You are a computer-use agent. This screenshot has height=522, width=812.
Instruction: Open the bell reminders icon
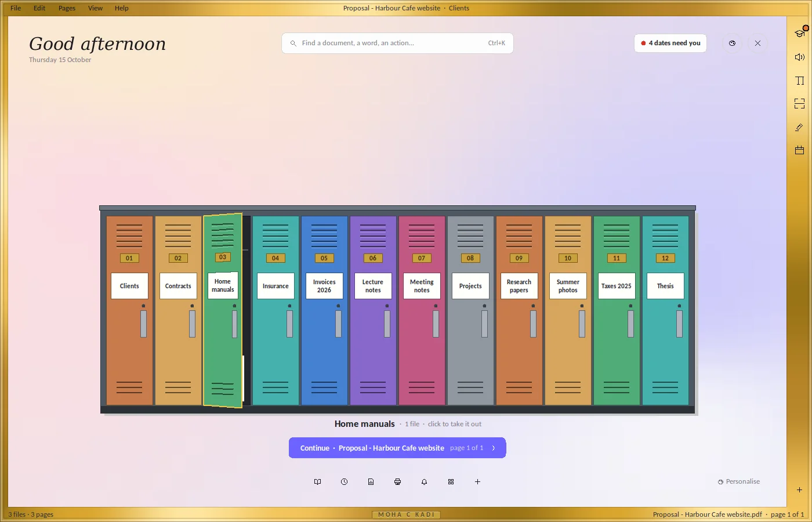click(424, 482)
